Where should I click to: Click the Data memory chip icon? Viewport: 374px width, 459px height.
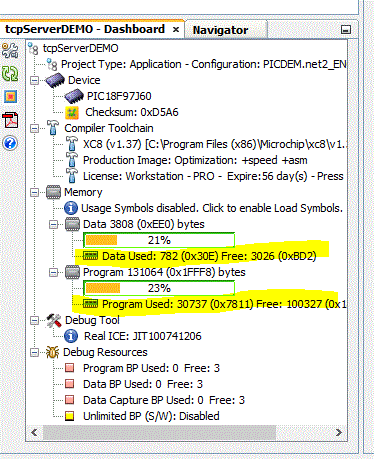(72, 224)
